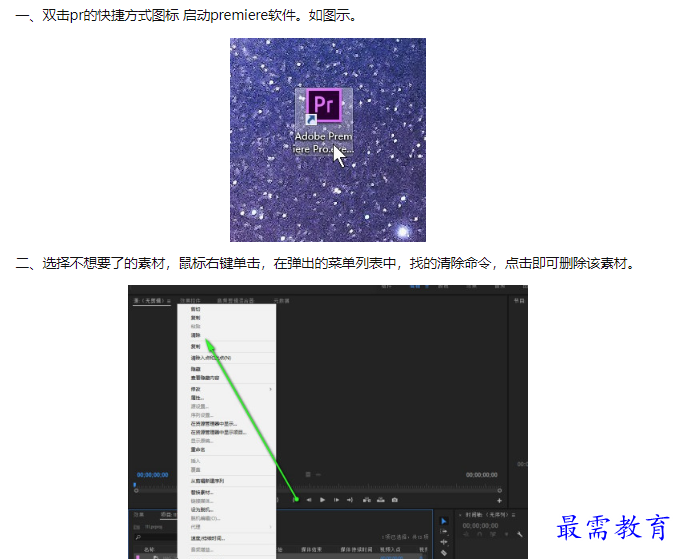The width and height of the screenshot is (678, 559).
Task: Click the 媒体持续时间 column header
Action: point(356,549)
